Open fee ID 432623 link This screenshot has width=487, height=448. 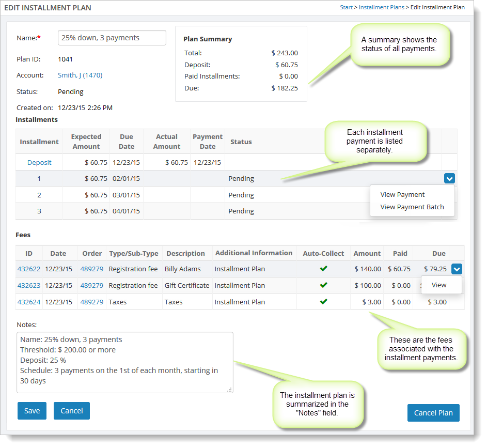coord(29,285)
